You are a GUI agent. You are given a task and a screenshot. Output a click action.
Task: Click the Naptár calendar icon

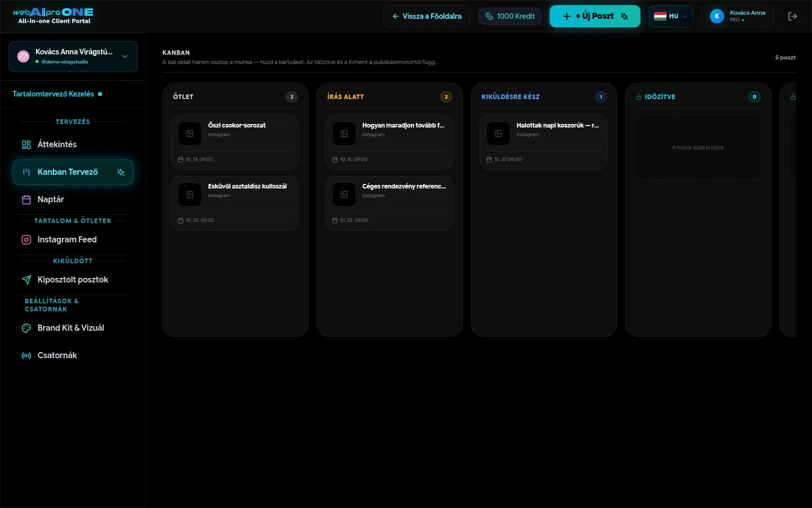pos(26,200)
